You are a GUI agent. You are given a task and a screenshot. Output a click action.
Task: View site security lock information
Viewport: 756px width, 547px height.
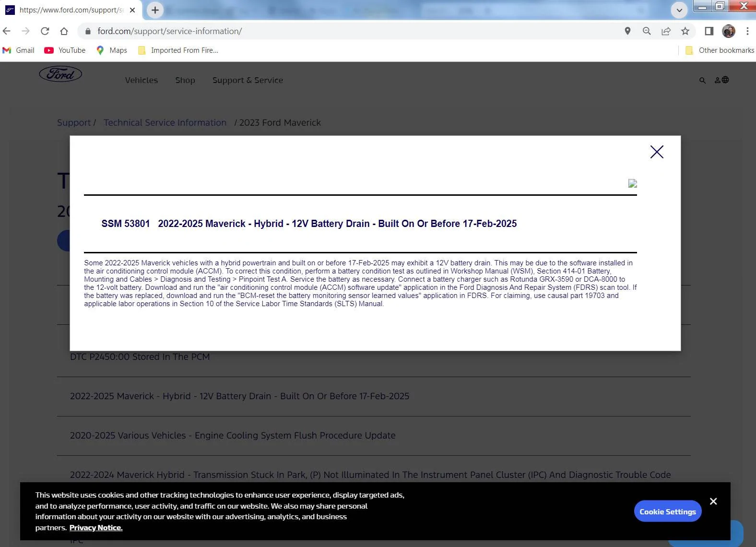pyautogui.click(x=87, y=31)
